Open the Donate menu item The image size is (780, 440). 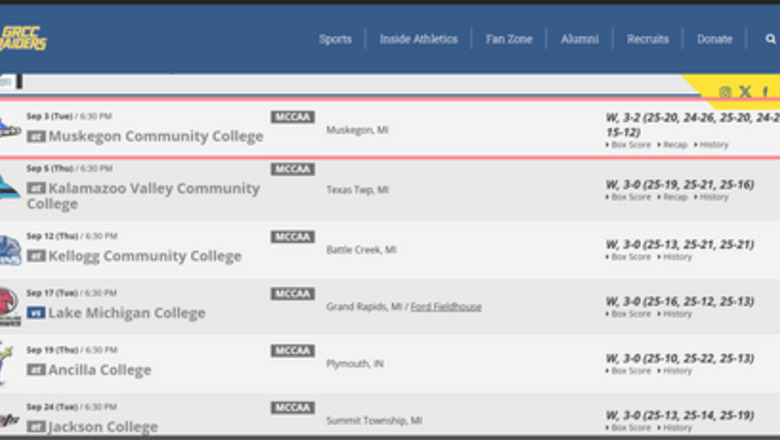coord(714,39)
